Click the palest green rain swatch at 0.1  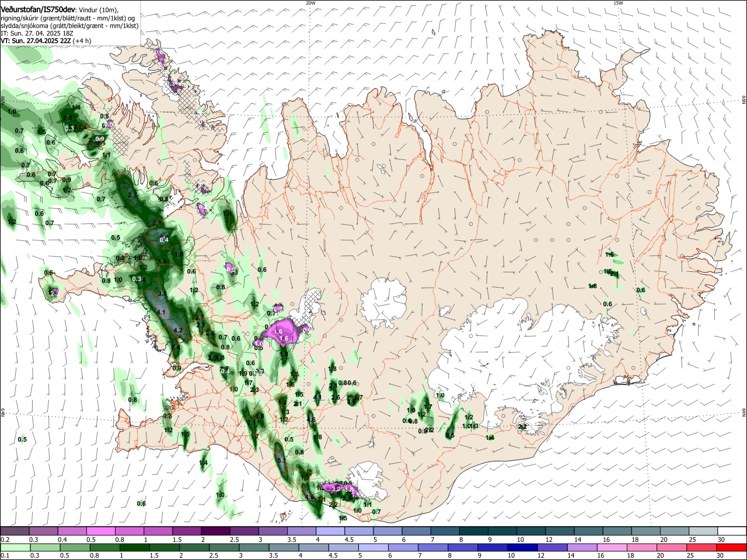point(15,548)
